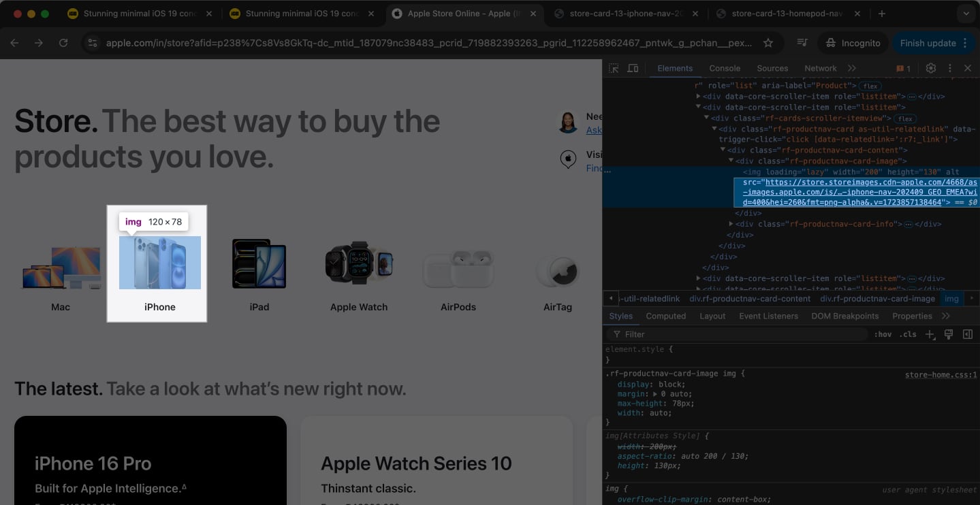Image resolution: width=980 pixels, height=505 pixels.
Task: Open DevTools settings gear
Action: tap(931, 68)
